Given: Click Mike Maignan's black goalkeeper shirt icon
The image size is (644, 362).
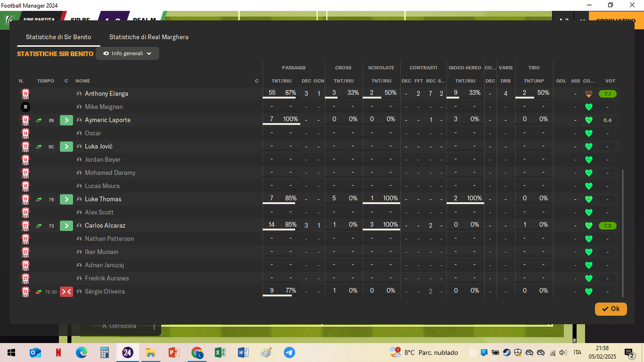Looking at the screenshot, I should tap(25, 107).
